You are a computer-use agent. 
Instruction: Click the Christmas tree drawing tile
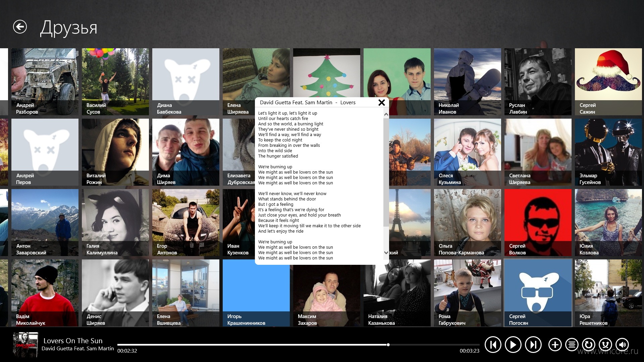pyautogui.click(x=327, y=72)
